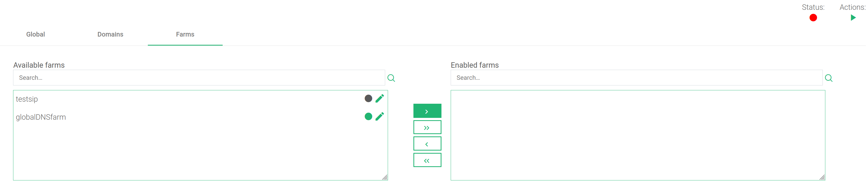Click the Enabled farms list resize handle
The height and width of the screenshot is (192, 868).
pyautogui.click(x=822, y=178)
